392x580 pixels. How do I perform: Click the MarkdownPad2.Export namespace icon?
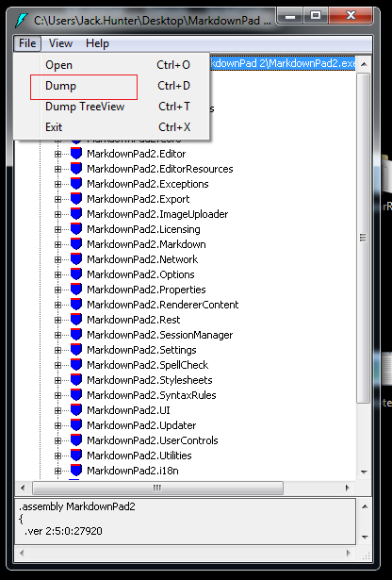76,199
